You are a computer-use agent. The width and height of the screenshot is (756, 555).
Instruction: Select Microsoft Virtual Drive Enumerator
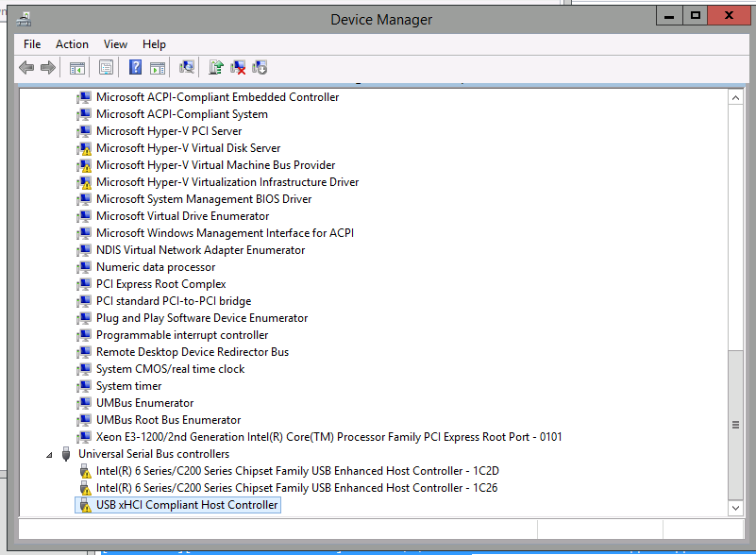(182, 216)
